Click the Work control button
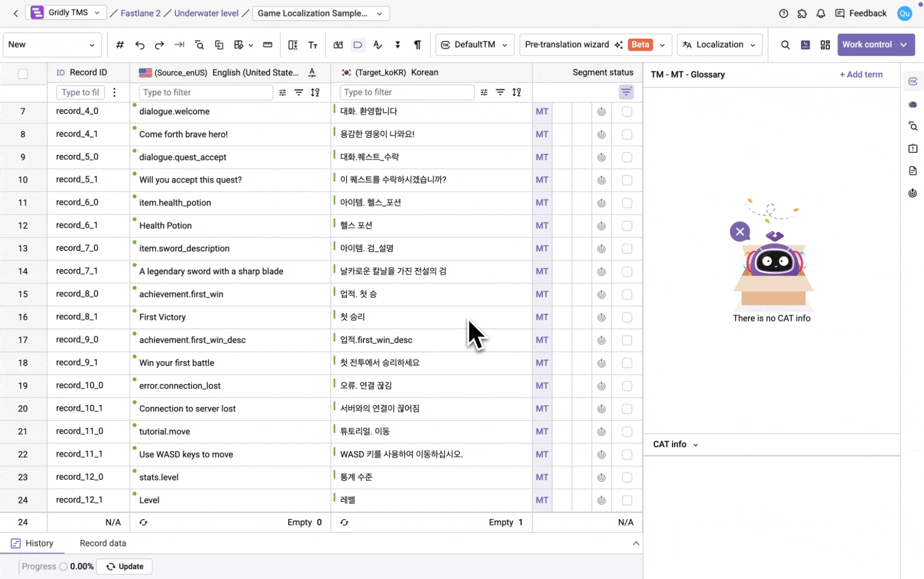 tap(876, 45)
